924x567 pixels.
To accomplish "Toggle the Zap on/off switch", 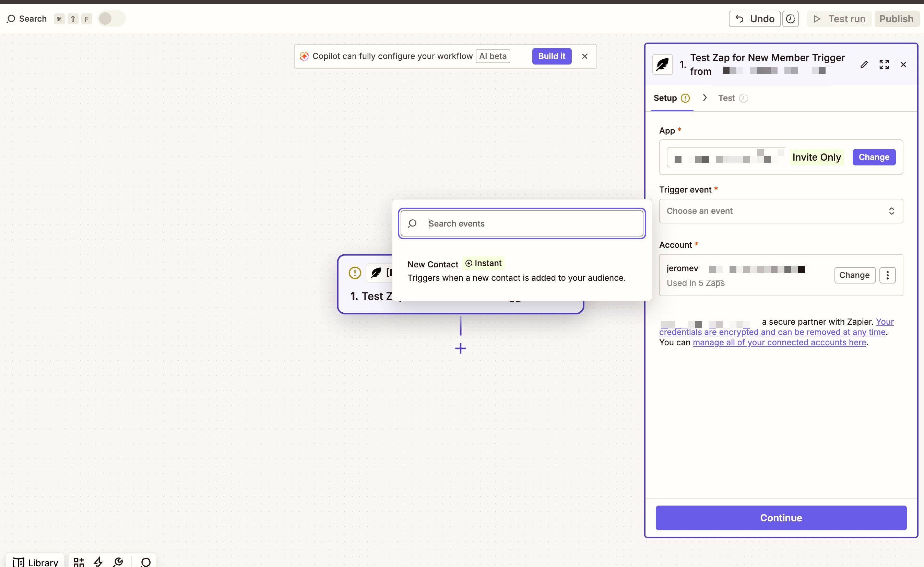I will [x=111, y=19].
